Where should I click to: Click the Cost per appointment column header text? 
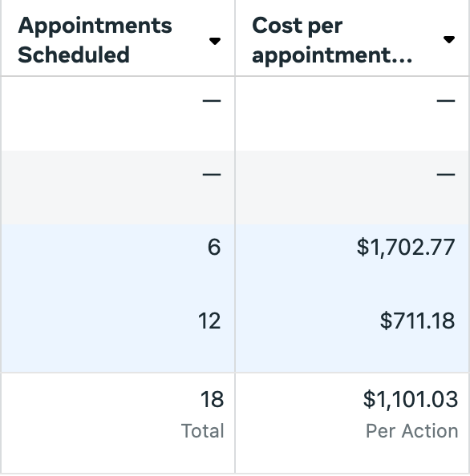(x=332, y=40)
